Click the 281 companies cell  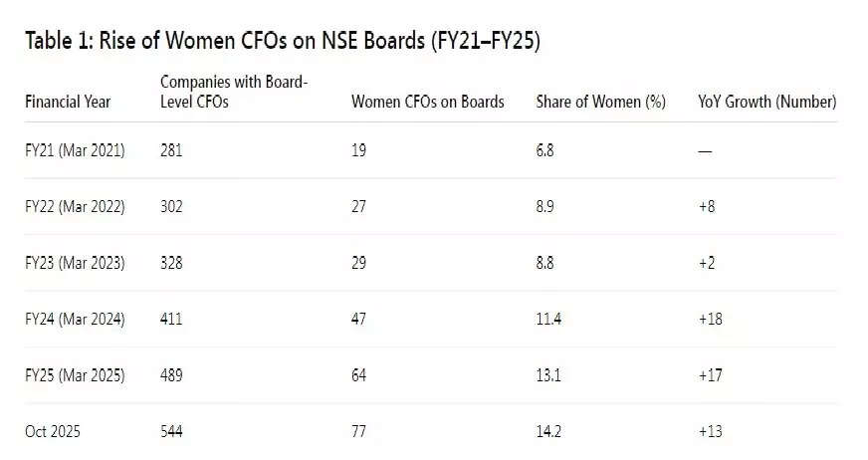pyautogui.click(x=171, y=150)
